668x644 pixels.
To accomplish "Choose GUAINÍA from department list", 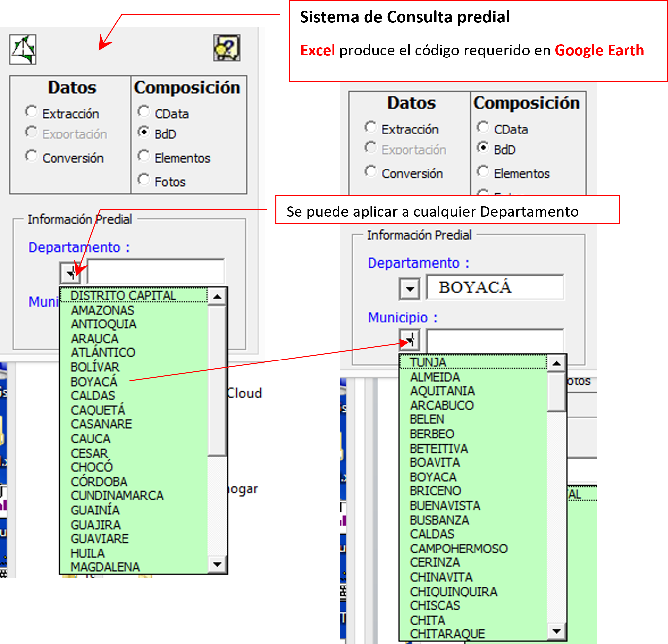I will [134, 510].
